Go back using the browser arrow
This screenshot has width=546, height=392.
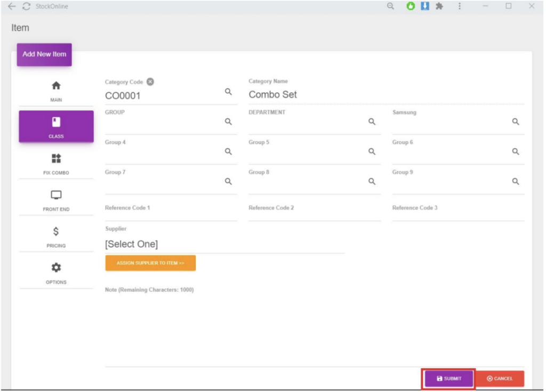(x=12, y=6)
